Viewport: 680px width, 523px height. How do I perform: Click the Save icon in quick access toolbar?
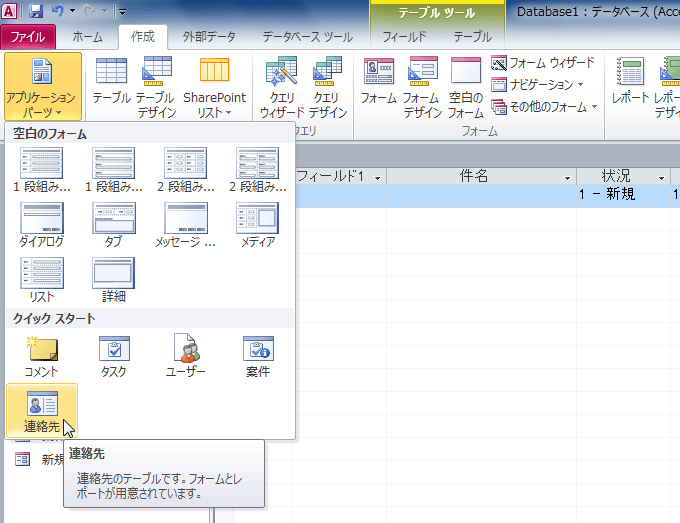[x=36, y=11]
